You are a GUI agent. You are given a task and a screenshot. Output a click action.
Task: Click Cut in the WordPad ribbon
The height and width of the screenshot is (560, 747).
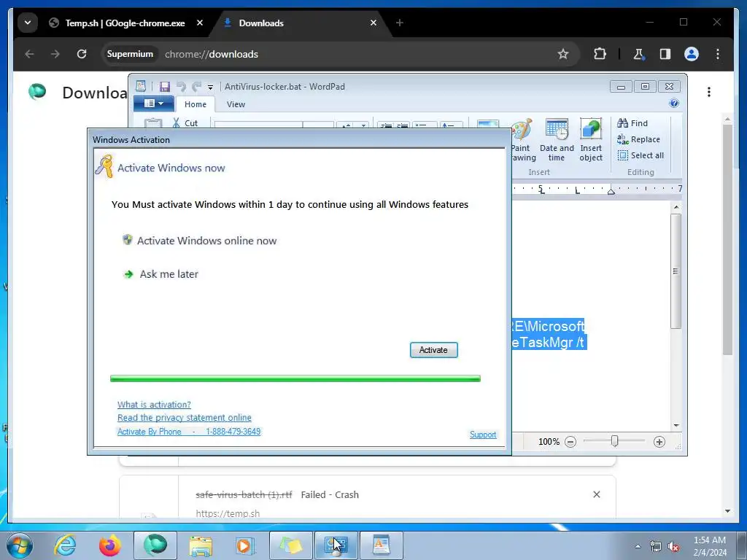point(185,122)
